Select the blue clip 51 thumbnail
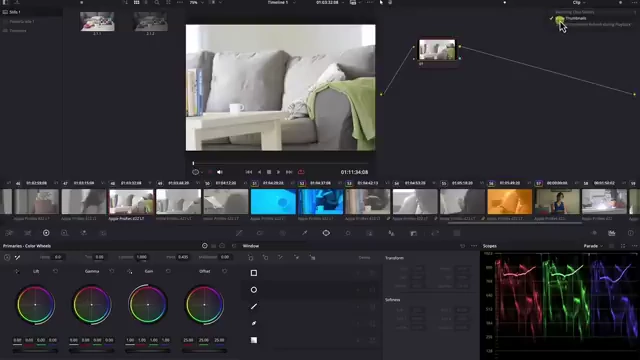Image resolution: width=640 pixels, height=360 pixels. click(273, 202)
